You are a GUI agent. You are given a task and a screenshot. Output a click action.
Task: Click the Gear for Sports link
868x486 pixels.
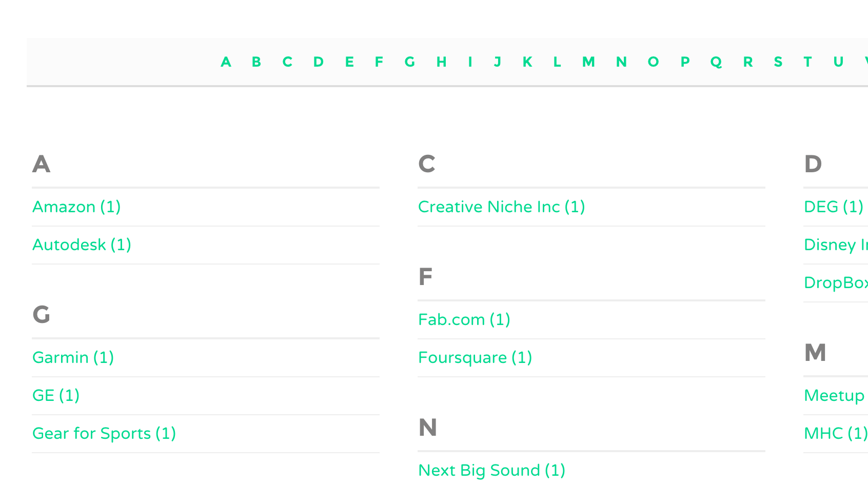[x=104, y=433]
